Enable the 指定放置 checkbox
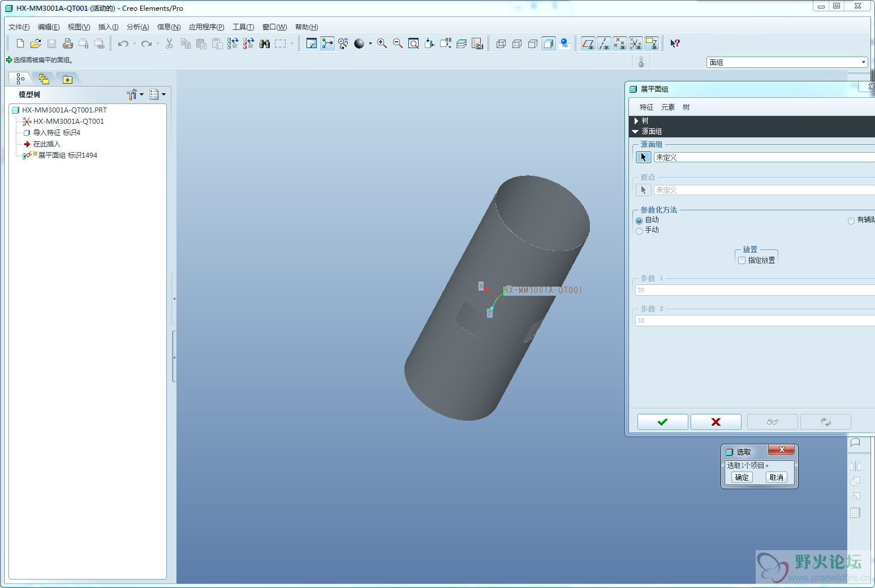Image resolution: width=875 pixels, height=588 pixels. 742,261
